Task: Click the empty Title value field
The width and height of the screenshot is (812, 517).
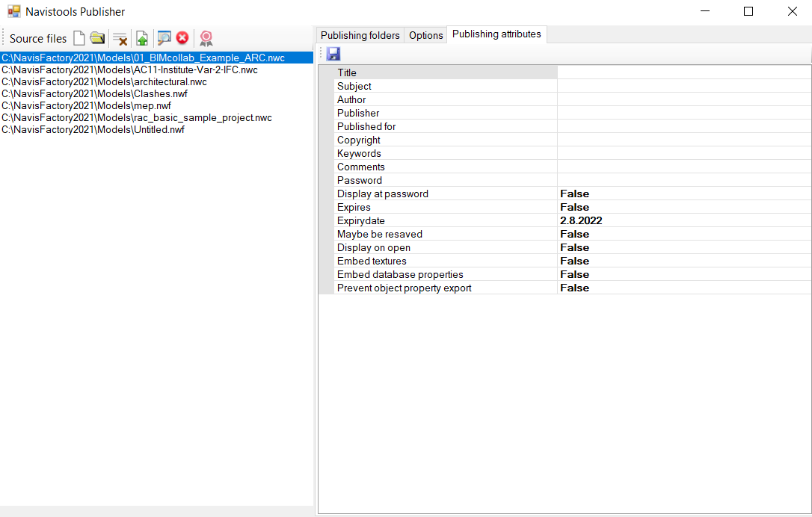Action: click(684, 72)
